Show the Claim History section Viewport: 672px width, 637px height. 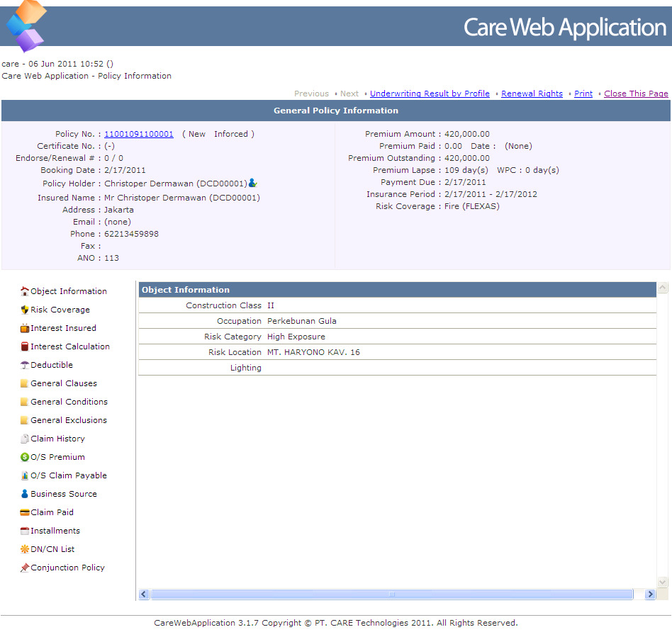[x=57, y=439]
